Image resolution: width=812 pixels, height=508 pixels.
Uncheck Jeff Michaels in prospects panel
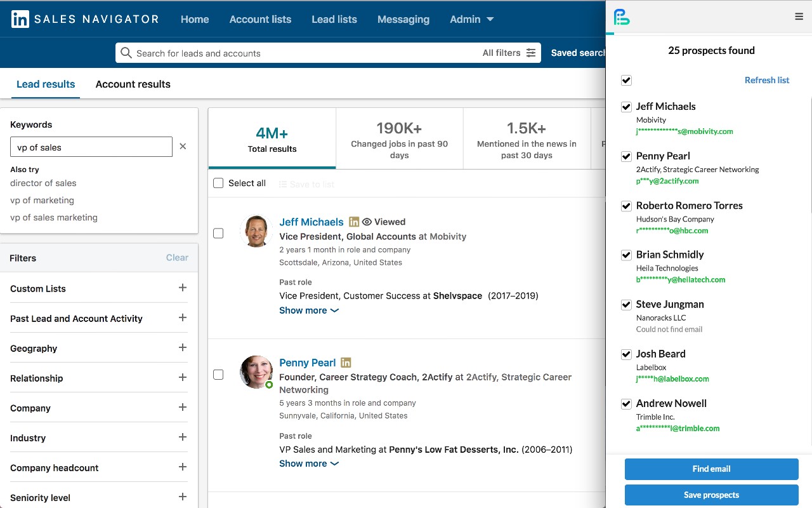click(x=626, y=107)
